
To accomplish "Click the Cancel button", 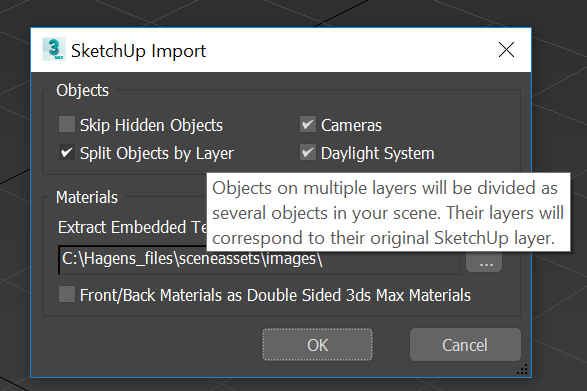I will pos(465,345).
